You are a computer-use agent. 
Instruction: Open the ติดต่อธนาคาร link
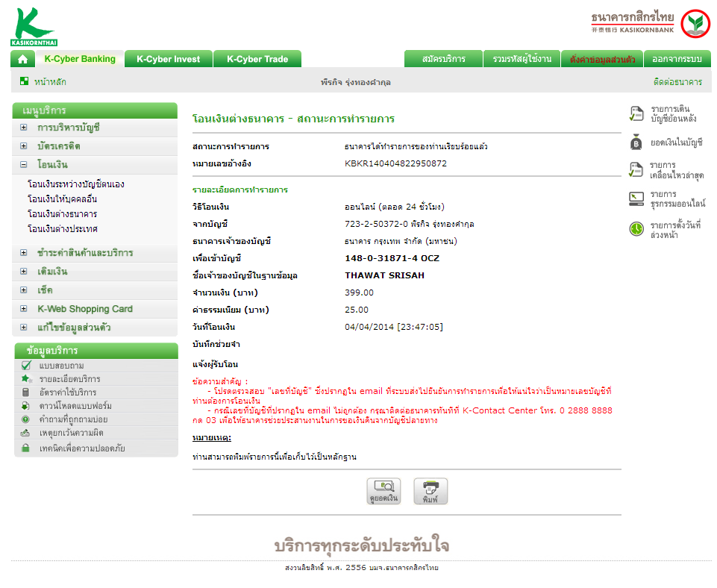[677, 82]
